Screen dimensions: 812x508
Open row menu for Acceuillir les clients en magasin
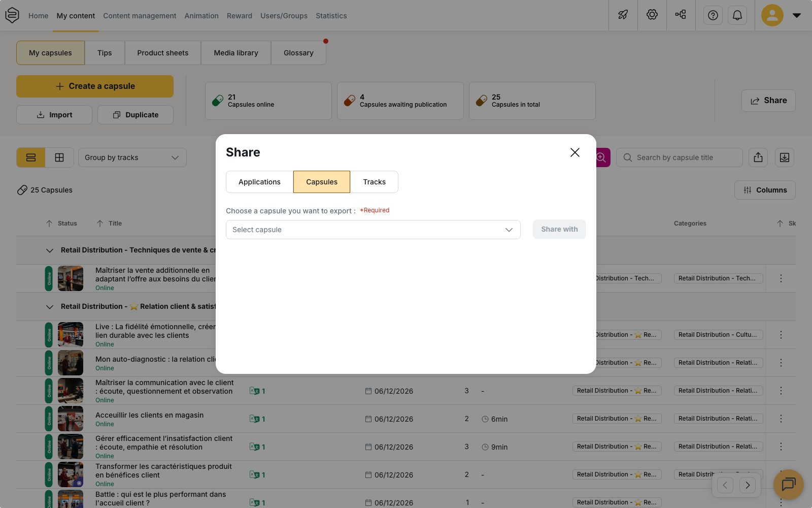click(781, 419)
